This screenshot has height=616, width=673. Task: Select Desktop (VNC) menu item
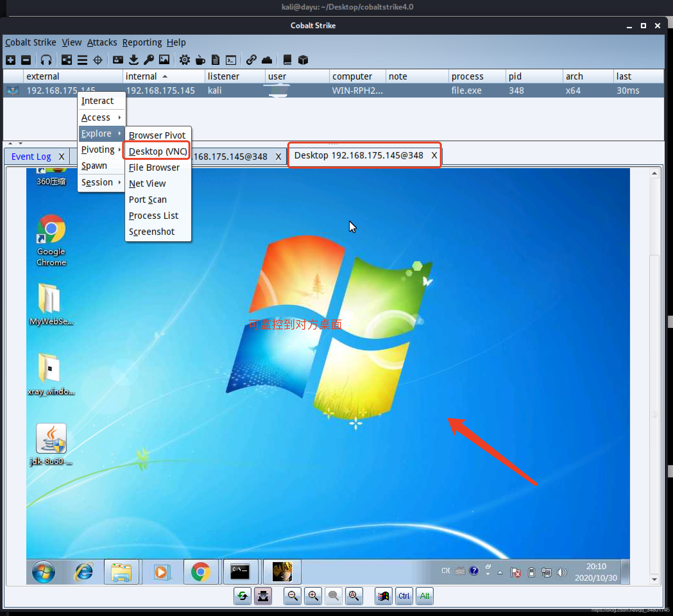tap(158, 151)
